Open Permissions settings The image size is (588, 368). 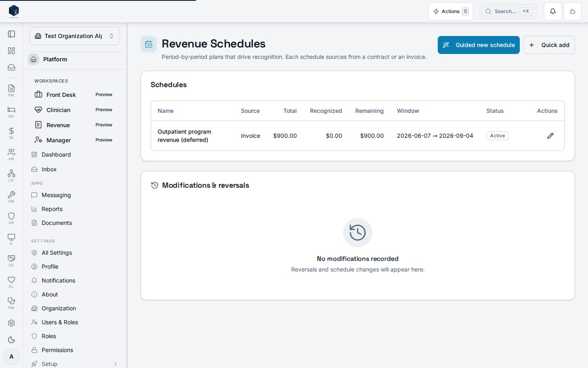click(x=75, y=350)
